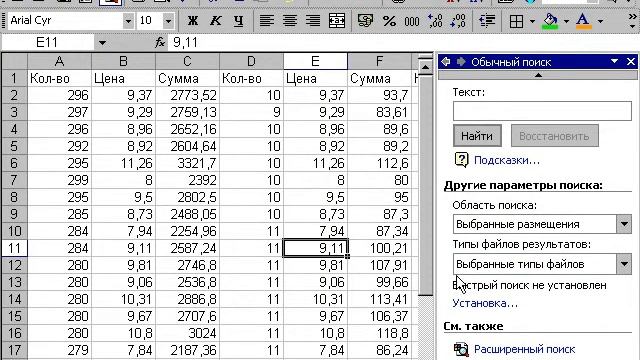Select column A header

(x=59, y=61)
